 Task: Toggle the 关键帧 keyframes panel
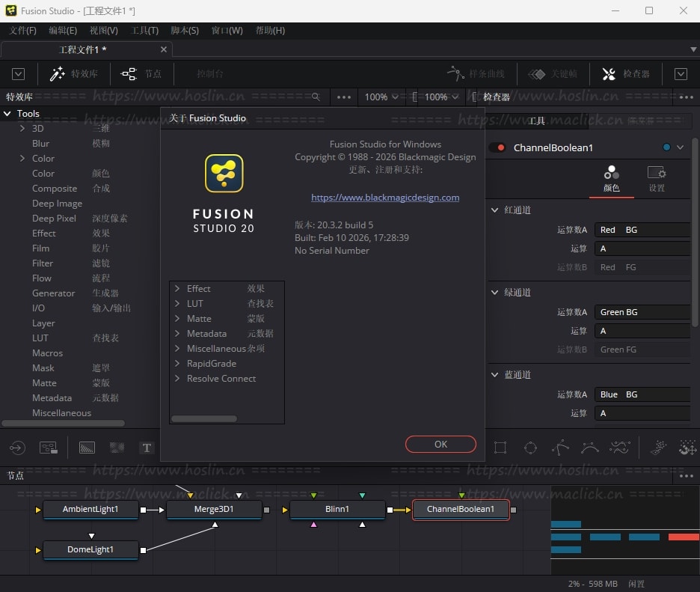(x=553, y=74)
